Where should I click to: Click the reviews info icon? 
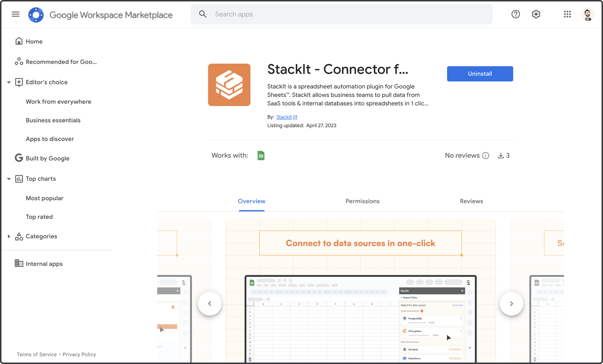486,155
